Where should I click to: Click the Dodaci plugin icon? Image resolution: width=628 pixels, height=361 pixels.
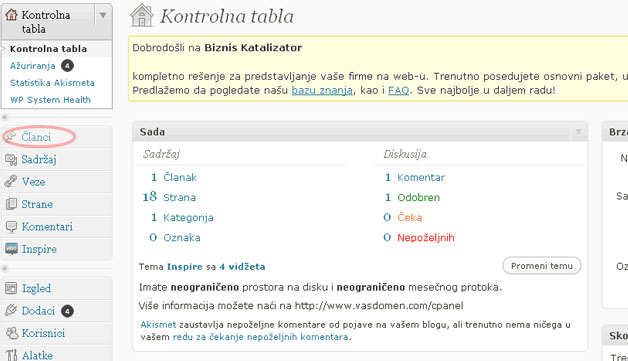(x=11, y=311)
